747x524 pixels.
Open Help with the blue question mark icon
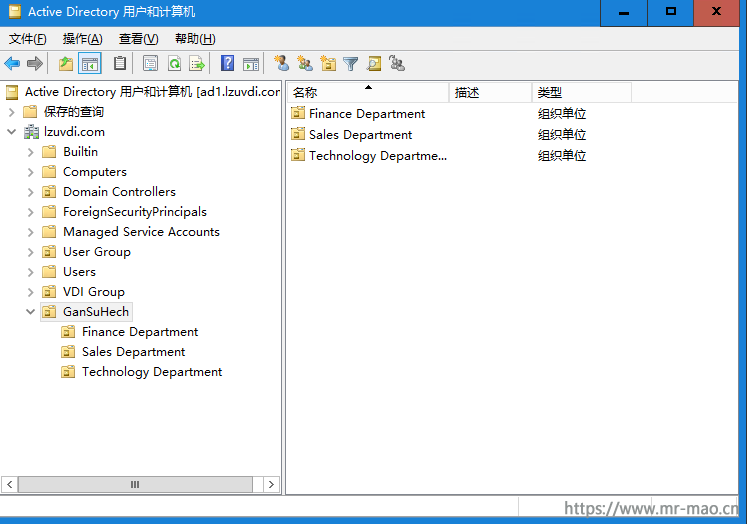tap(228, 63)
